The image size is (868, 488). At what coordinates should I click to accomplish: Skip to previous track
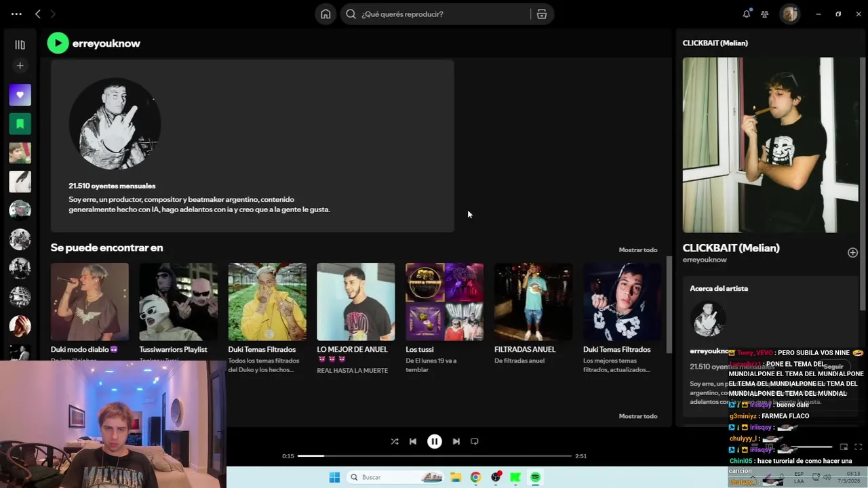click(x=413, y=441)
